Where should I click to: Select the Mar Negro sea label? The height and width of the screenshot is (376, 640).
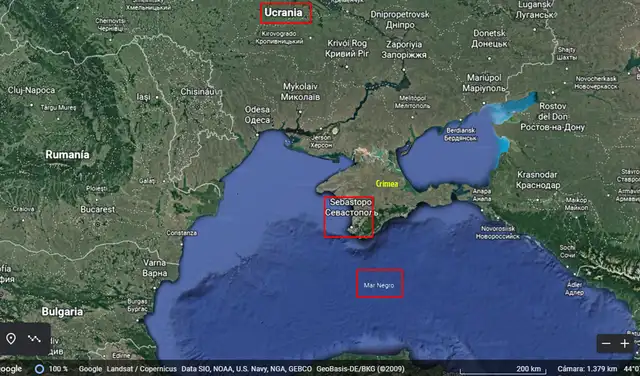click(x=379, y=285)
